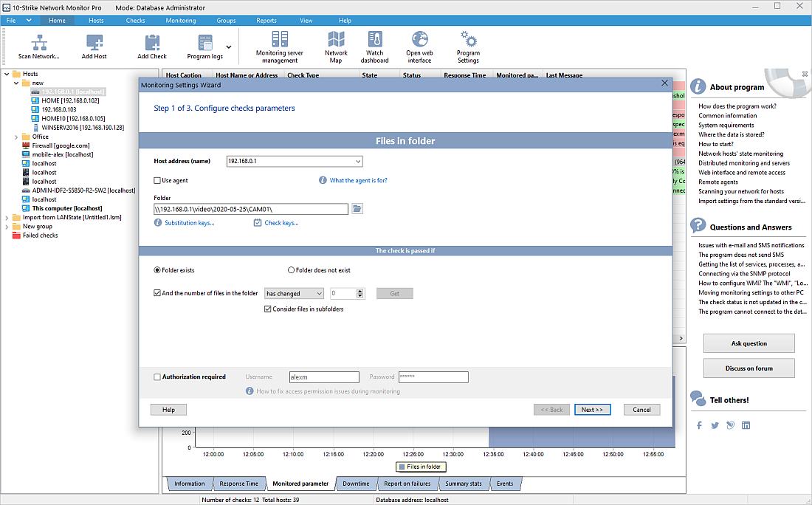Screen dimensions: 812x505
Task: Expand the Import from LANState group
Action: pos(7,218)
